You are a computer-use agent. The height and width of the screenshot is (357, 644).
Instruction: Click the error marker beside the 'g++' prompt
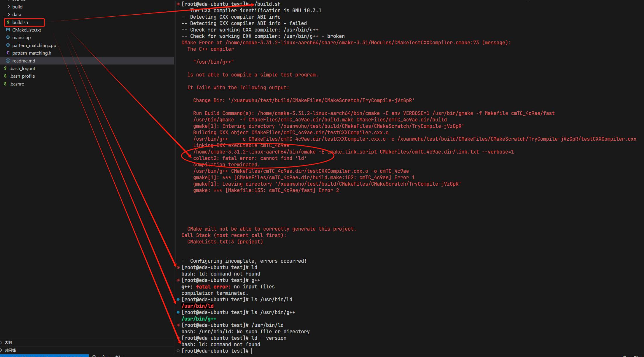pos(178,280)
